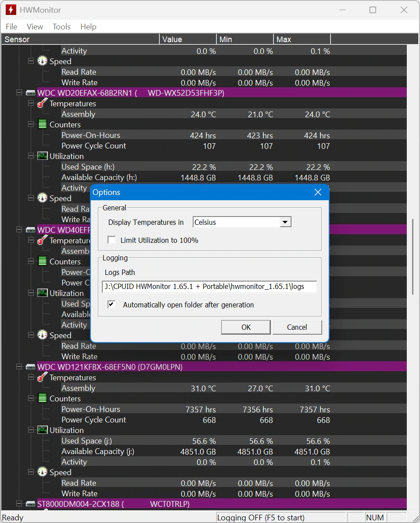Click the Logs Path input field
Image resolution: width=420 pixels, height=523 pixels.
point(209,286)
